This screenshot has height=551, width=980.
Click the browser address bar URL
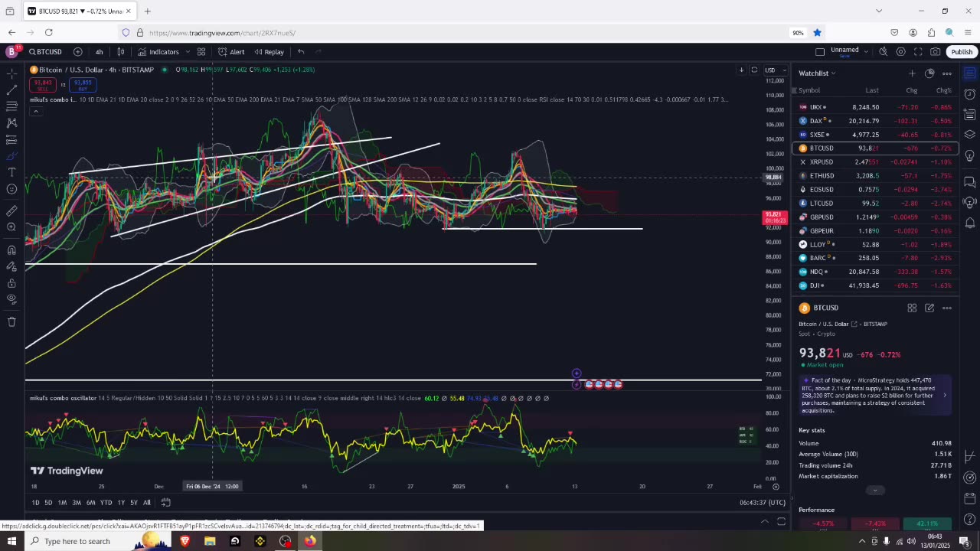[222, 33]
